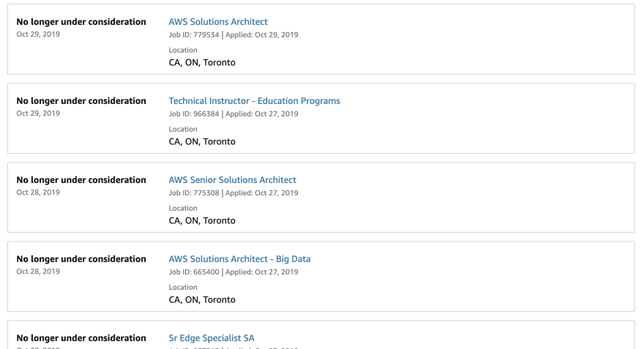Click Toronto location in Senior Solutions Architect card

tap(202, 221)
